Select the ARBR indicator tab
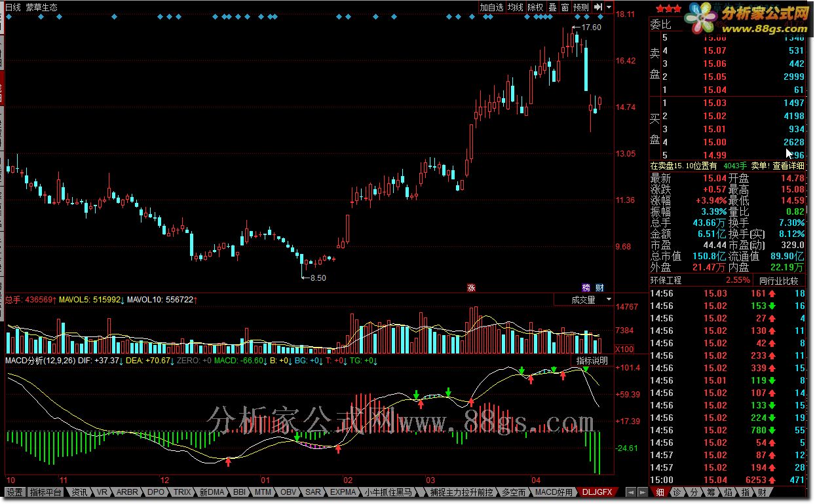 (127, 492)
